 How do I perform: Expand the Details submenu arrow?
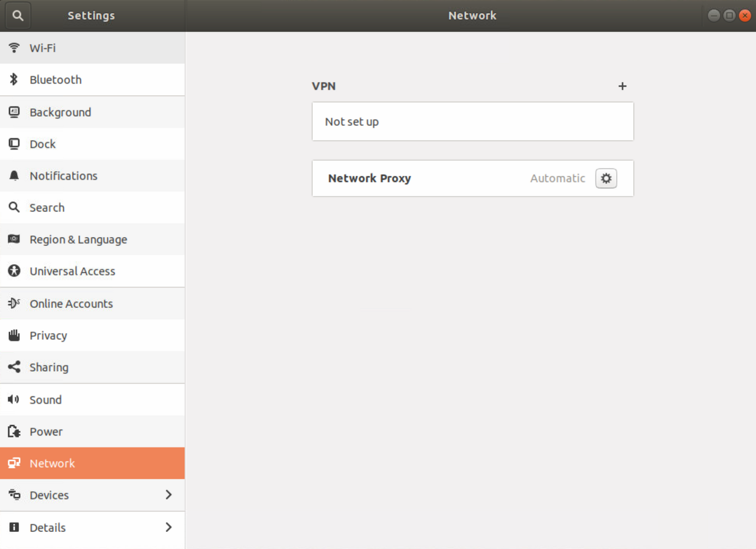tap(168, 527)
